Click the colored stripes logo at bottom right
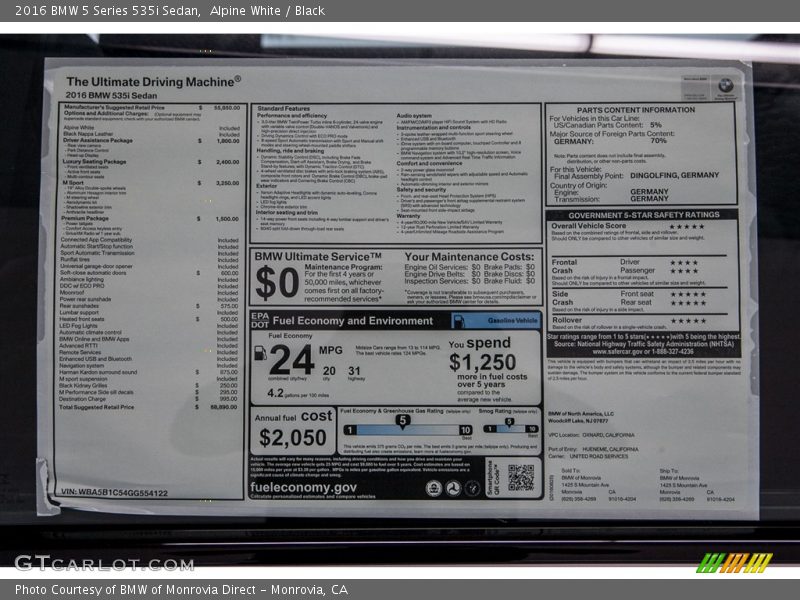This screenshot has width=800, height=600. coord(735,562)
